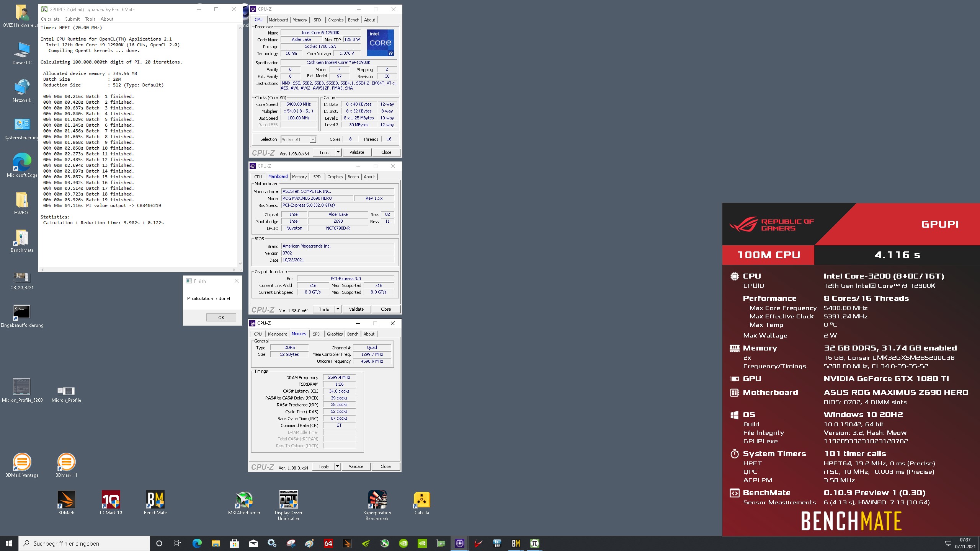Image resolution: width=980 pixels, height=551 pixels.
Task: Open the About menu in GPUPI
Action: [107, 19]
